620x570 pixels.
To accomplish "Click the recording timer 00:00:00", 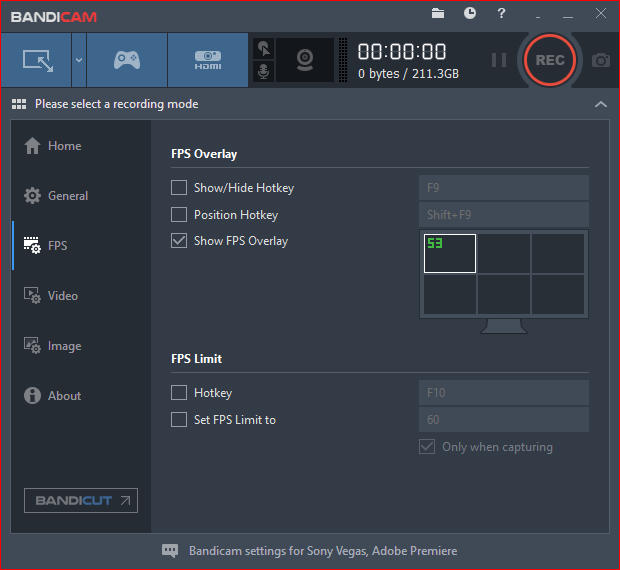I will pos(402,51).
